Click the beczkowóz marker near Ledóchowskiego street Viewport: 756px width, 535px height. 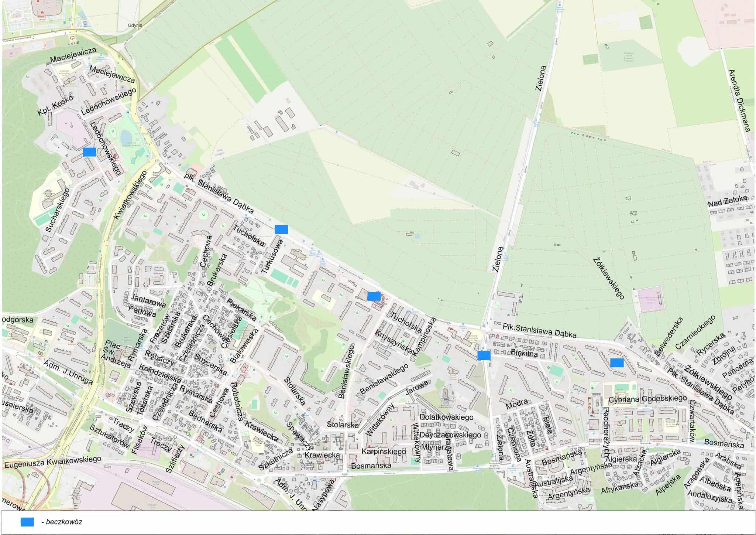tap(89, 152)
